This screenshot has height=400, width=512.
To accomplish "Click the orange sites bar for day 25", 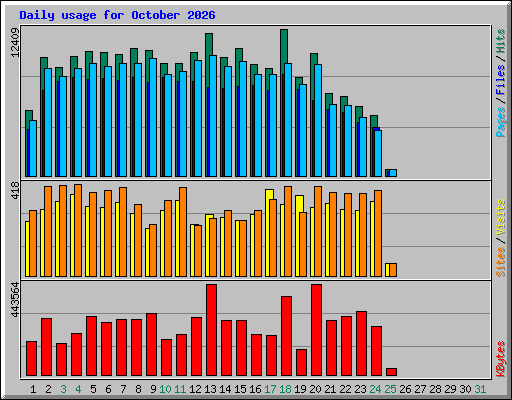I will point(393,270).
